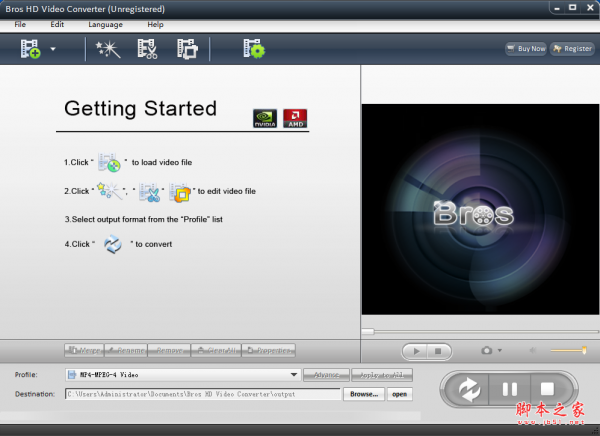Click the Add Video file icon
This screenshot has width=600, height=436.
[31, 49]
